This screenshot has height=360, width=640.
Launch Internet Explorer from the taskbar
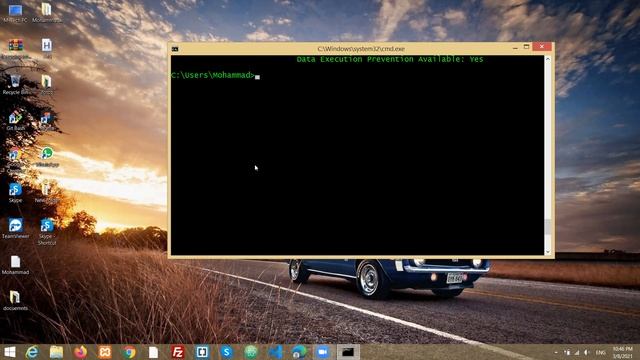pos(32,352)
